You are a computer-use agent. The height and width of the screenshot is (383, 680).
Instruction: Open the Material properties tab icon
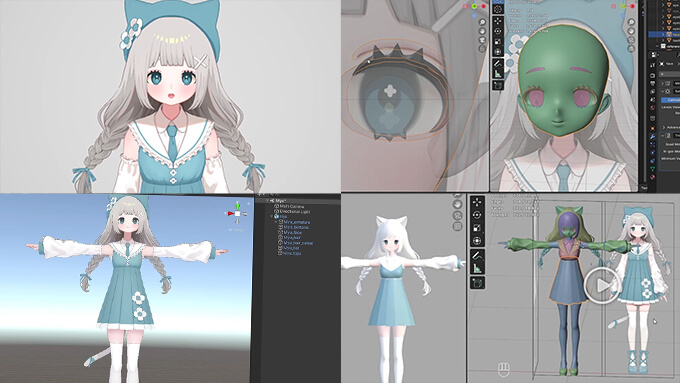click(x=652, y=177)
